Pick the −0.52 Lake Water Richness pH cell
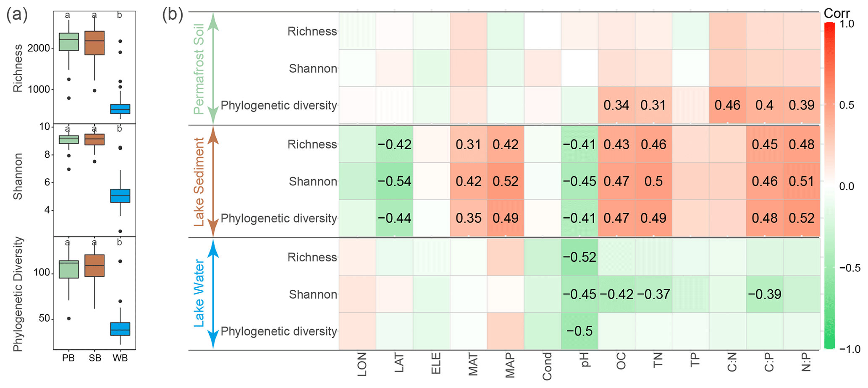Image resolution: width=868 pixels, height=388 pixels. pyautogui.click(x=580, y=257)
